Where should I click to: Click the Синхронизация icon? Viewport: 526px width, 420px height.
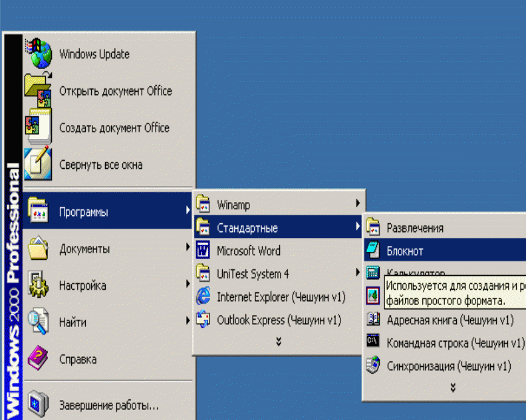pos(373,366)
